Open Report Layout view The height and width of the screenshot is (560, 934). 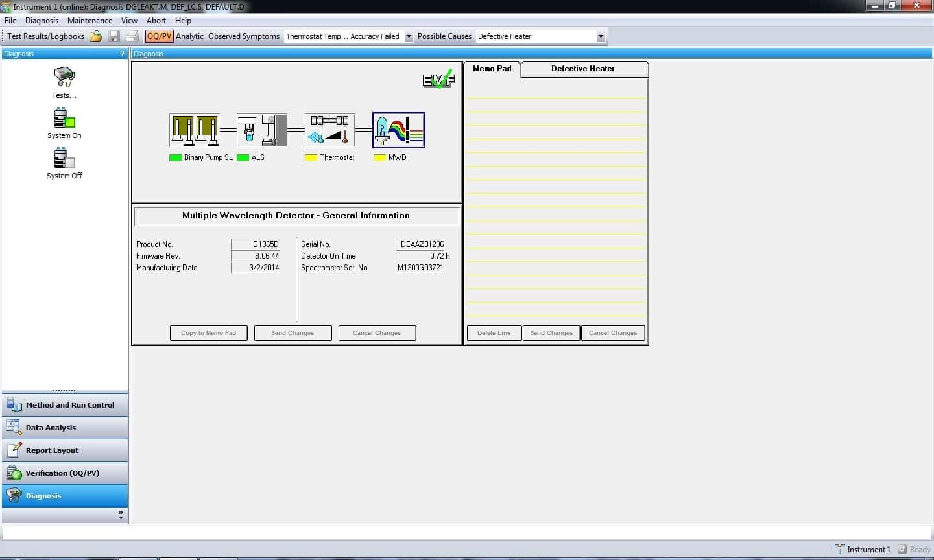coord(65,450)
